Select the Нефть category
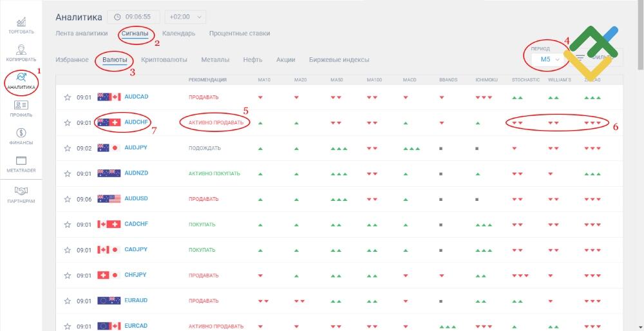644x331 pixels. pyautogui.click(x=252, y=59)
